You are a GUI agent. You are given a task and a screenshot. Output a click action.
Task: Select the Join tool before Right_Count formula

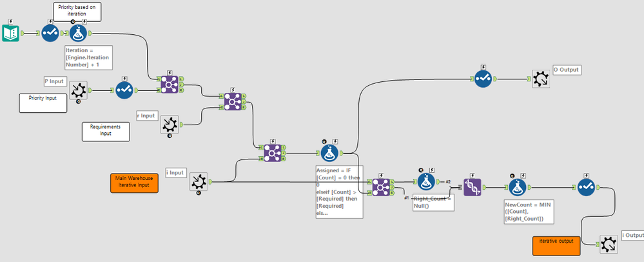pyautogui.click(x=381, y=187)
